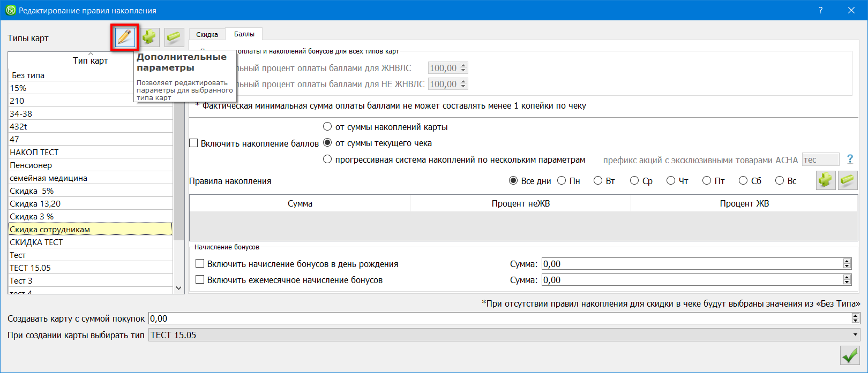Image resolution: width=868 pixels, height=373 pixels.
Task: Click the blue question mark help icon
Action: click(850, 159)
